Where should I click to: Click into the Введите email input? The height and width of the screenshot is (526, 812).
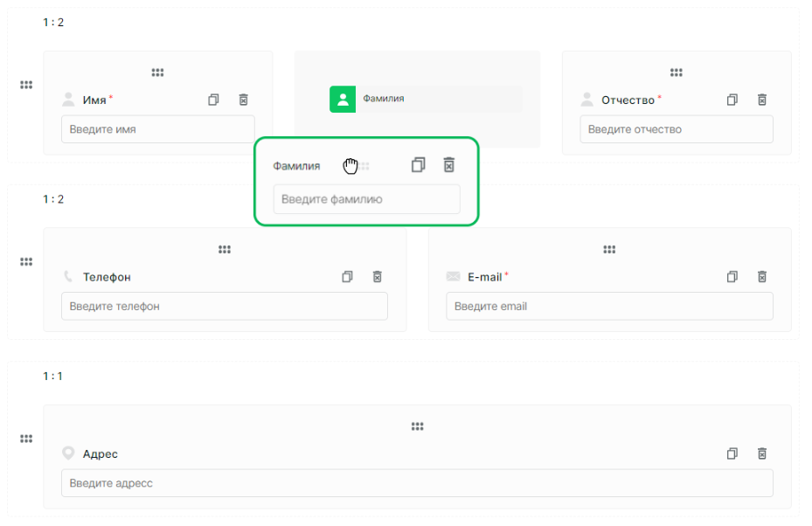pos(609,306)
